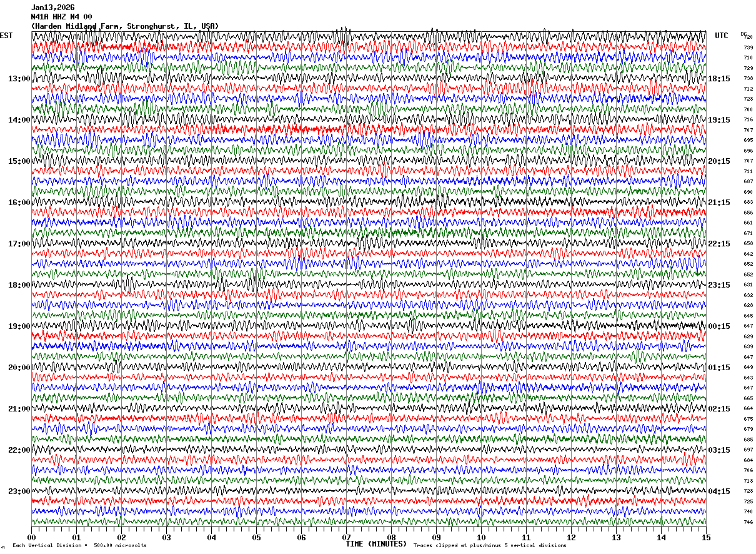Image resolution: width=756 pixels, height=554 pixels.
Task: Click the "20:15" UTC time label
Action: (x=719, y=161)
